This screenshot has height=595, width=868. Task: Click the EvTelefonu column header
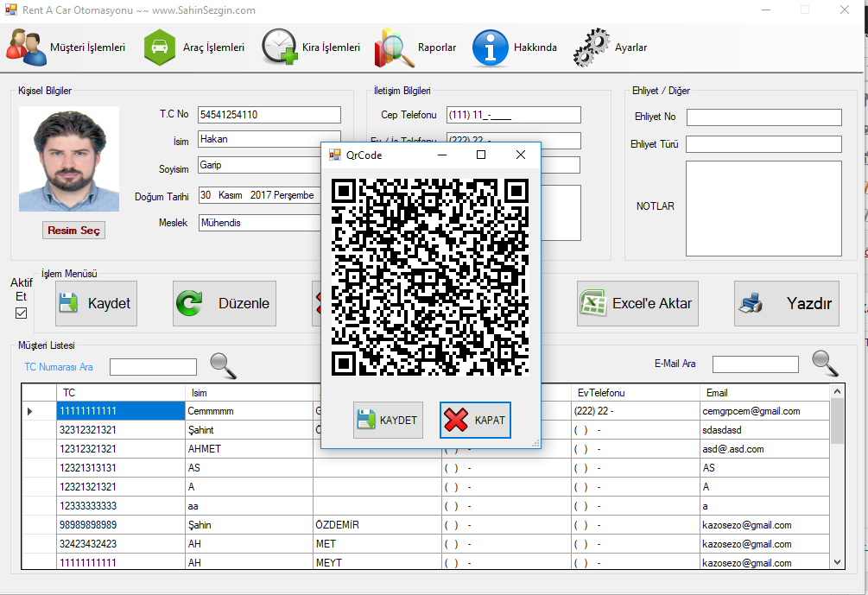[x=636, y=392]
